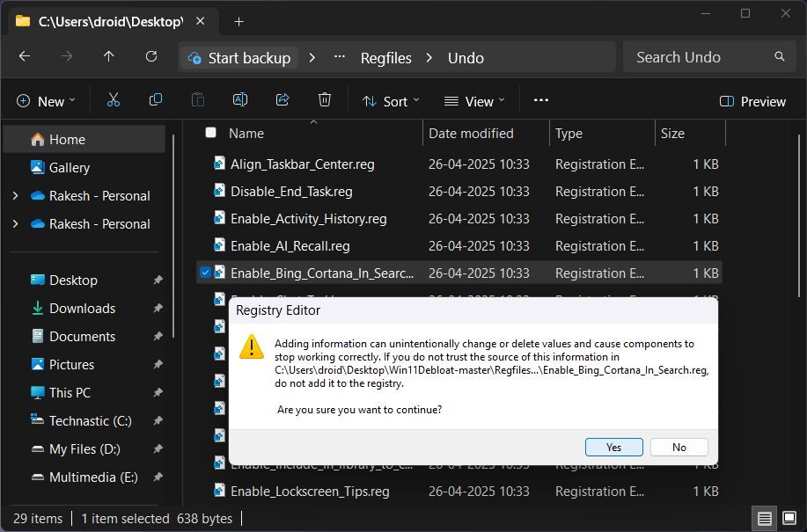This screenshot has height=532, width=807.
Task: Open a new tab with plus button
Action: tap(238, 22)
